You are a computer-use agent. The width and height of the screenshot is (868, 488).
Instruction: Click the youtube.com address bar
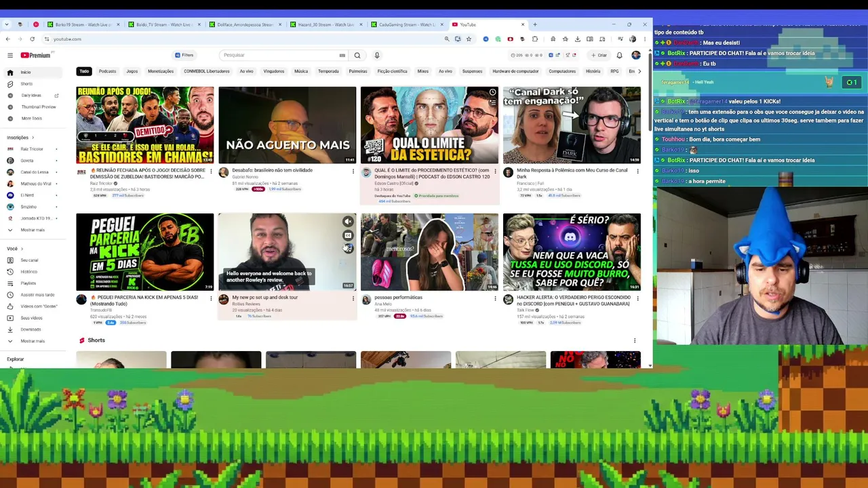(244, 39)
